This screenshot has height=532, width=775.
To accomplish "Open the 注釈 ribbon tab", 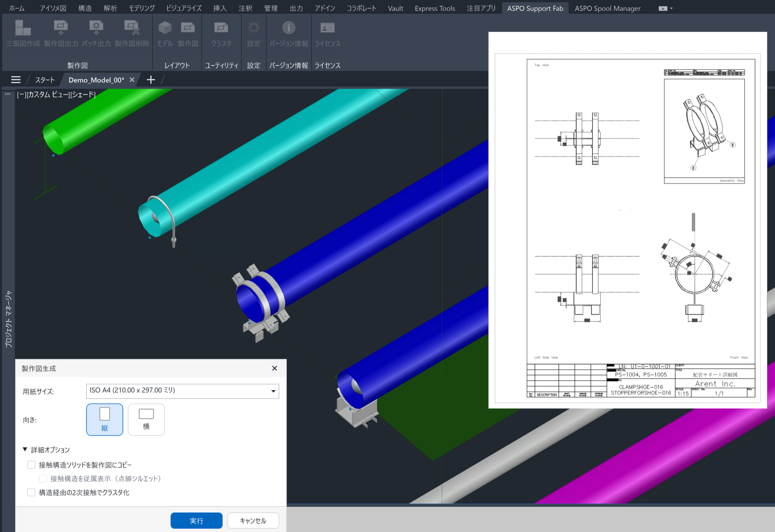I will click(x=245, y=8).
